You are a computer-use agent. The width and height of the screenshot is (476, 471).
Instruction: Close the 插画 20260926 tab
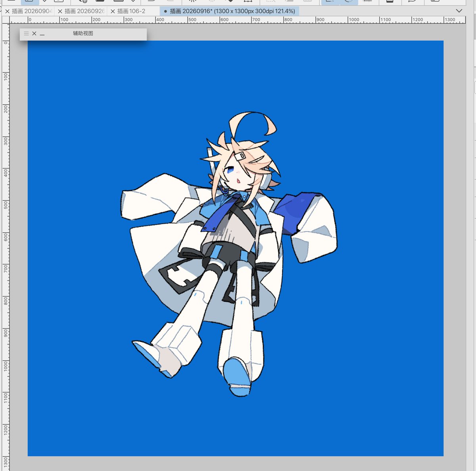click(60, 11)
